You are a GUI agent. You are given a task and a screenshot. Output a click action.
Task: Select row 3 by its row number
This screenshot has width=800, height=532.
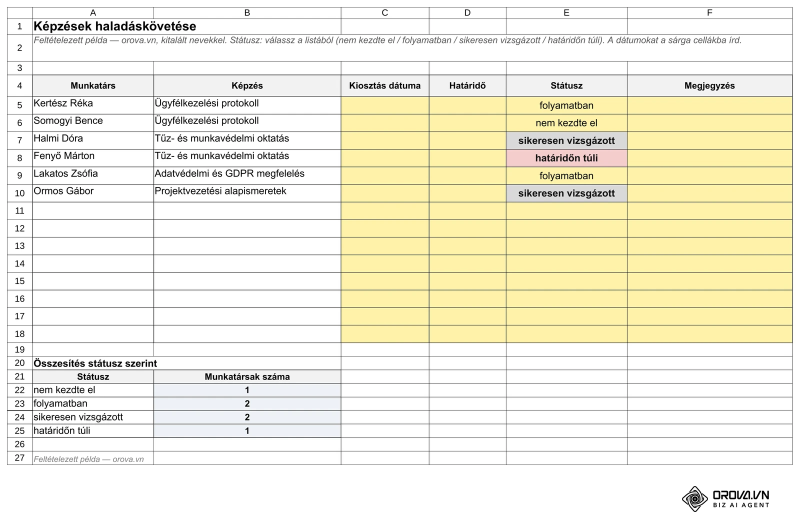(x=20, y=68)
